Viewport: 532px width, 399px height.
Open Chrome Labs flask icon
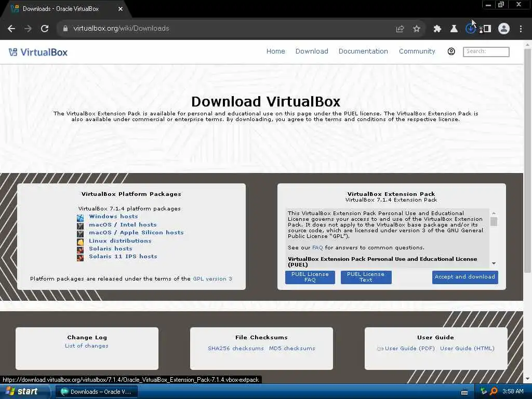click(454, 29)
